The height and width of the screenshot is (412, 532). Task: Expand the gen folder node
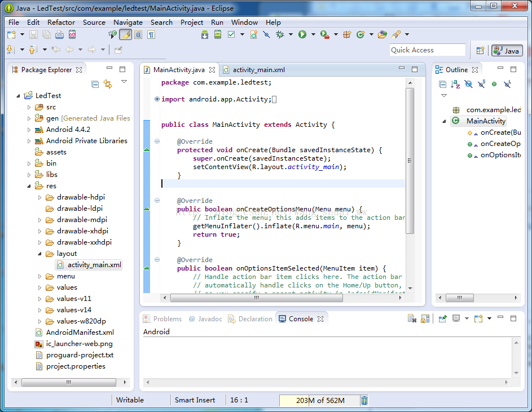tap(29, 118)
